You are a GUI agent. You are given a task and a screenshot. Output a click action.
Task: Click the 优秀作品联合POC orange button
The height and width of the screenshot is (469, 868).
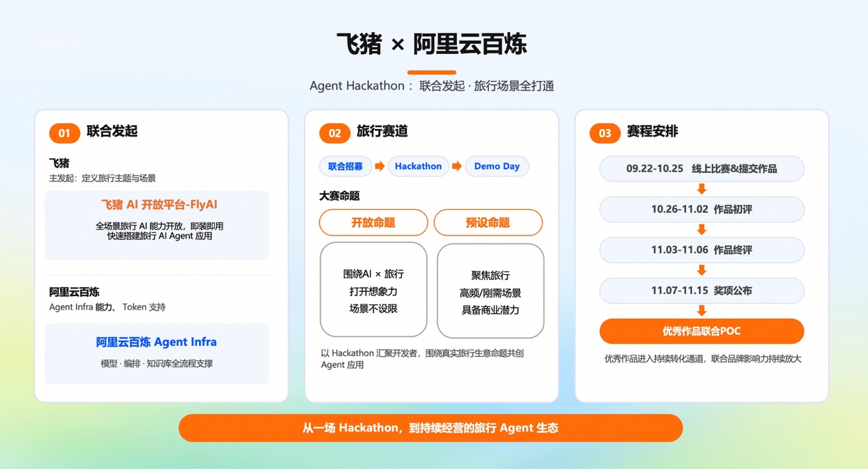coord(702,331)
